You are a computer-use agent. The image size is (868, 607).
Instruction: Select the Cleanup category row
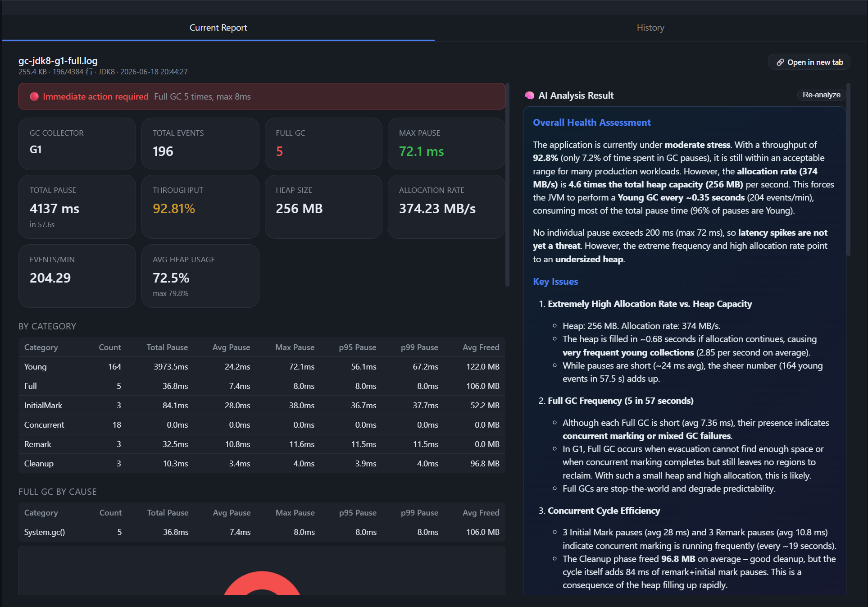(x=262, y=464)
